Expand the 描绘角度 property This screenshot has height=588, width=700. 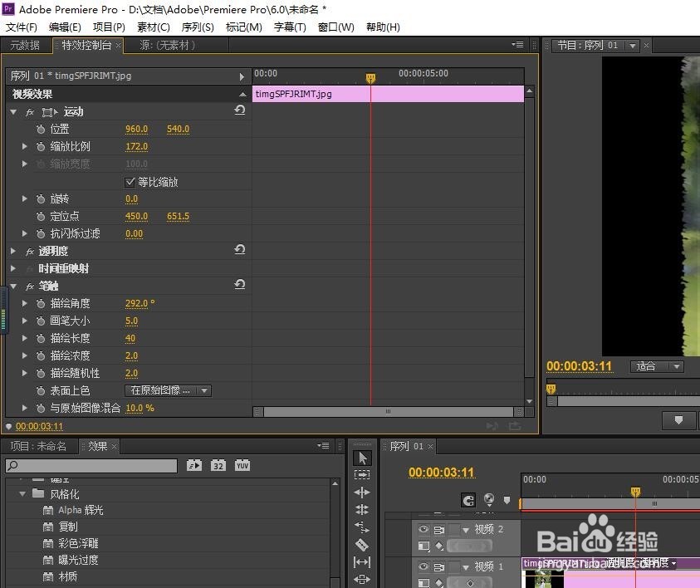pyautogui.click(x=25, y=304)
